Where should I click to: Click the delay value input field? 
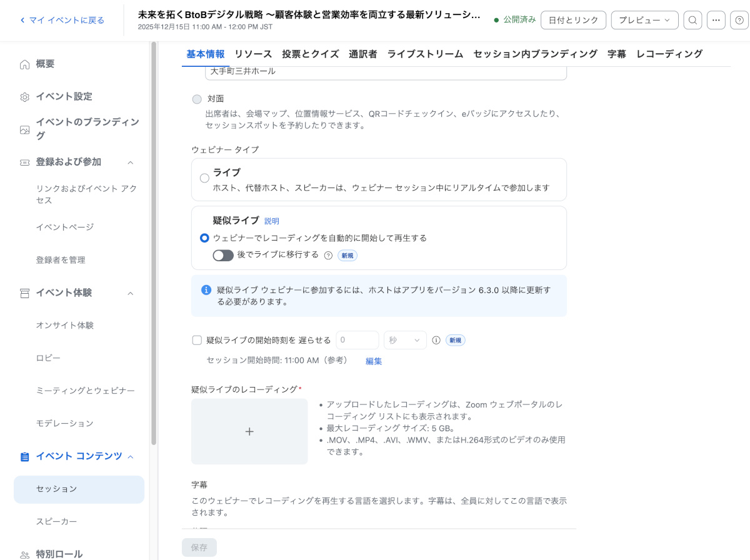click(x=357, y=341)
